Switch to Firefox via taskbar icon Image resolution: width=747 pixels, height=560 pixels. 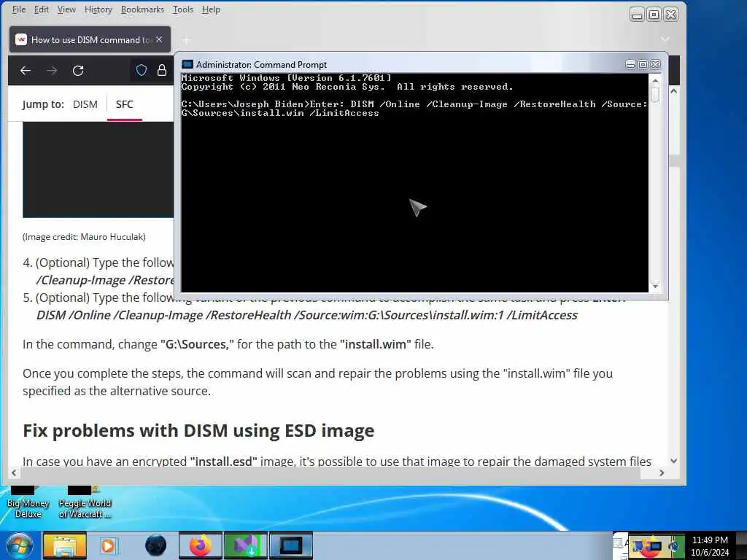pyautogui.click(x=200, y=545)
